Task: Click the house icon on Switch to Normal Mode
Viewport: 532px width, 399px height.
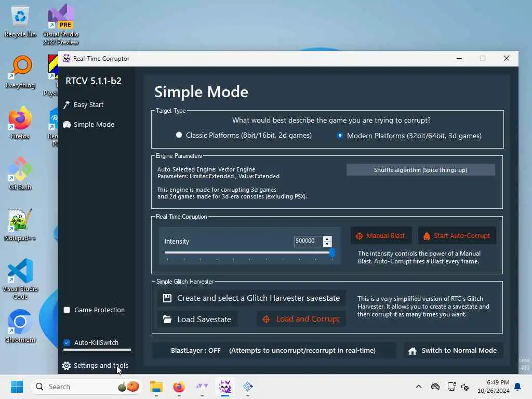Action: coord(413,351)
